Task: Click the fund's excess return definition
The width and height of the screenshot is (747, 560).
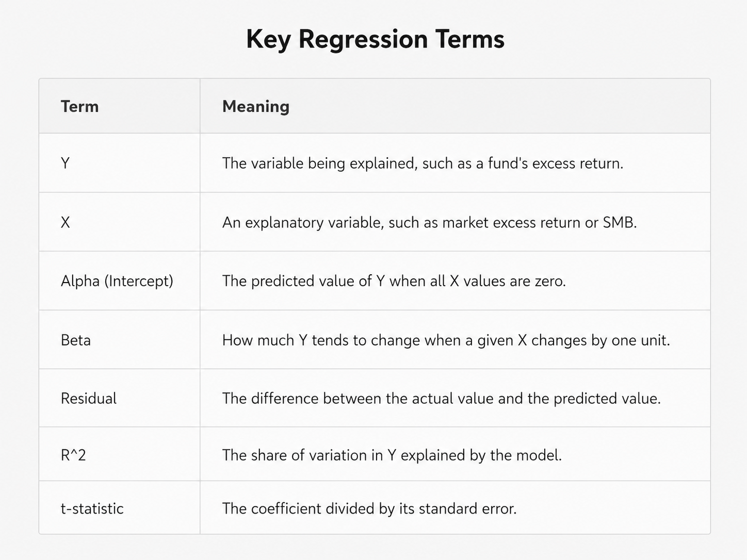Action: coord(423,163)
